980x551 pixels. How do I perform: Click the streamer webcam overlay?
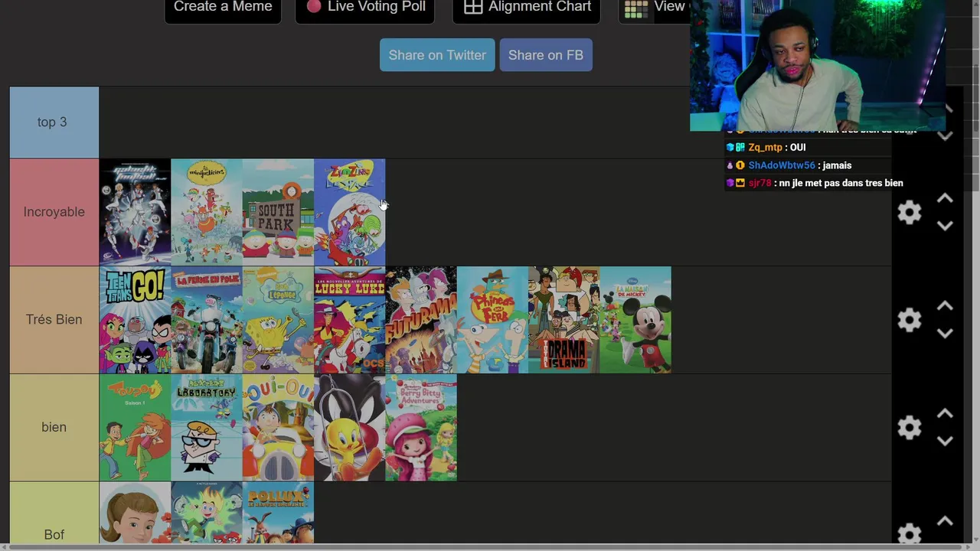pyautogui.click(x=818, y=65)
